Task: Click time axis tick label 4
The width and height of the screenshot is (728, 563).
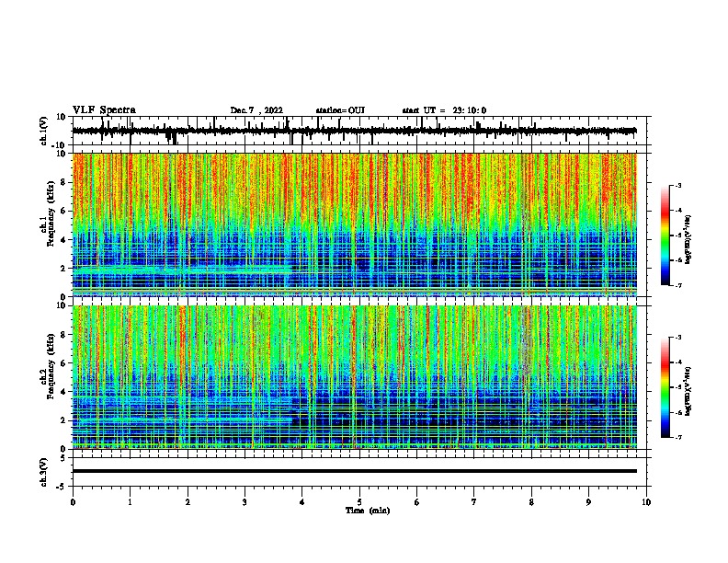Action: pos(302,502)
